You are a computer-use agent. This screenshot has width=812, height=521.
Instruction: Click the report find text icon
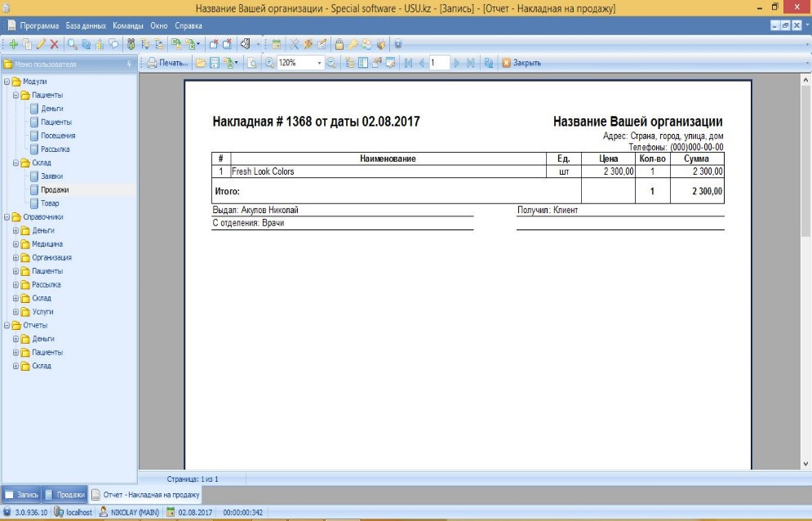pos(251,63)
